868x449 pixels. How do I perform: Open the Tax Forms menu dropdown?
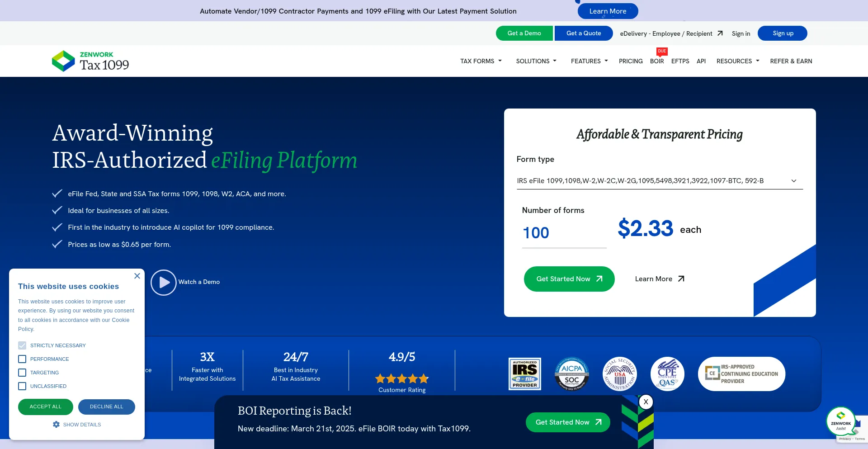pyautogui.click(x=481, y=61)
